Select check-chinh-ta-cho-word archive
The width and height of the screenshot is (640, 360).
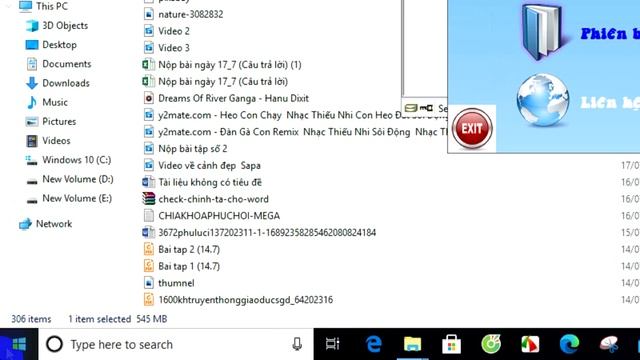pyautogui.click(x=213, y=199)
